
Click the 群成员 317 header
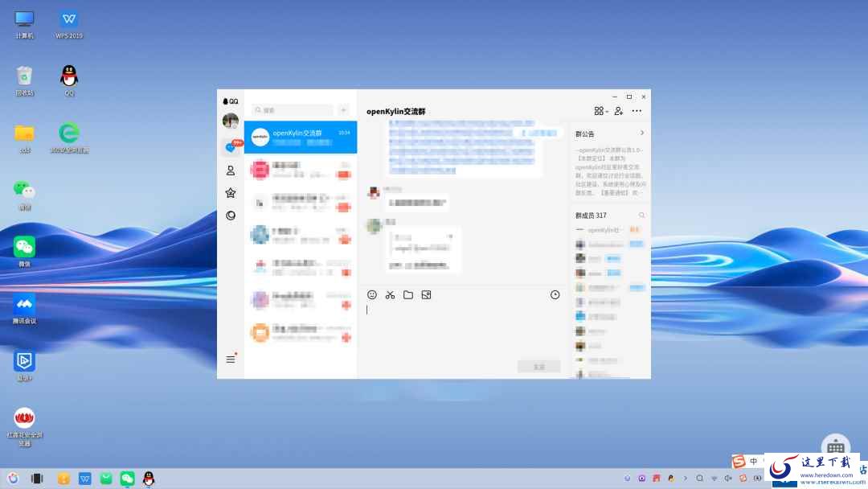point(591,216)
